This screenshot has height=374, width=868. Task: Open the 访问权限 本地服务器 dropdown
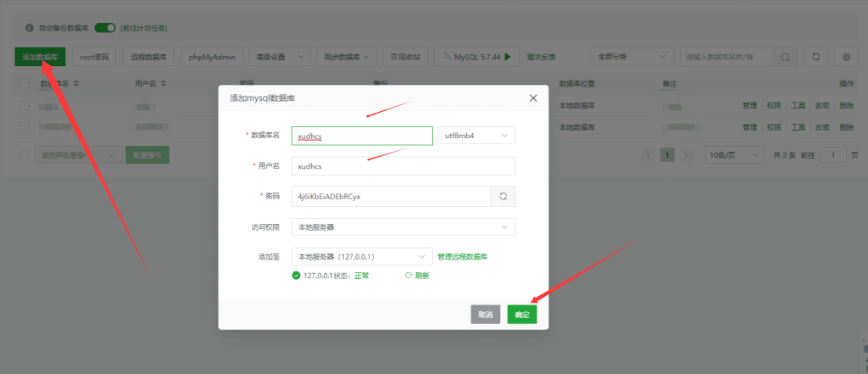[403, 227]
